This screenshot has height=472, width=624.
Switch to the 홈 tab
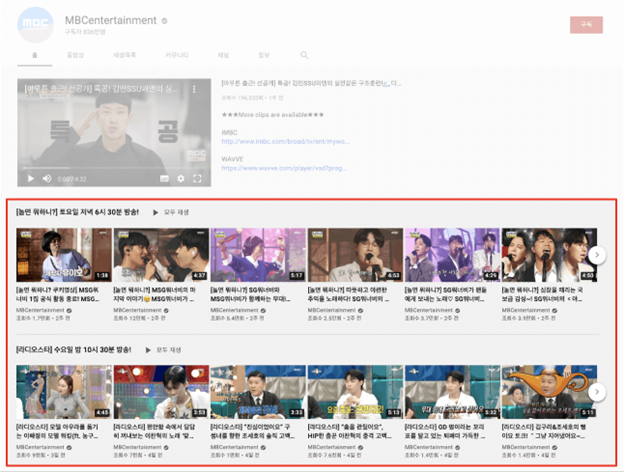35,55
